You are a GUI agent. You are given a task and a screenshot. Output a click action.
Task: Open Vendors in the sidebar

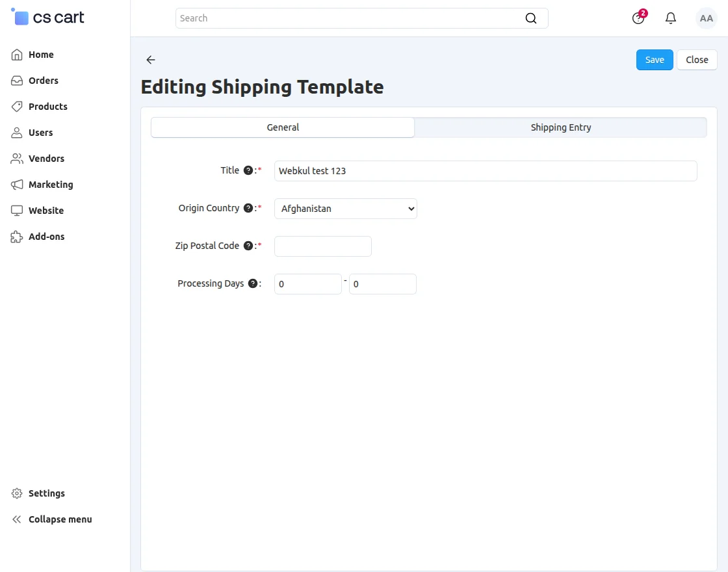point(46,159)
